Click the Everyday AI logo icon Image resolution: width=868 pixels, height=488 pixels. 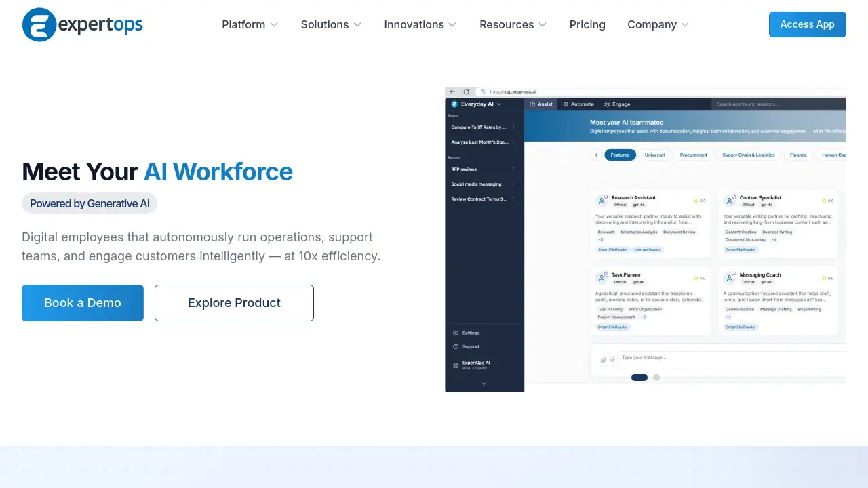pyautogui.click(x=454, y=104)
